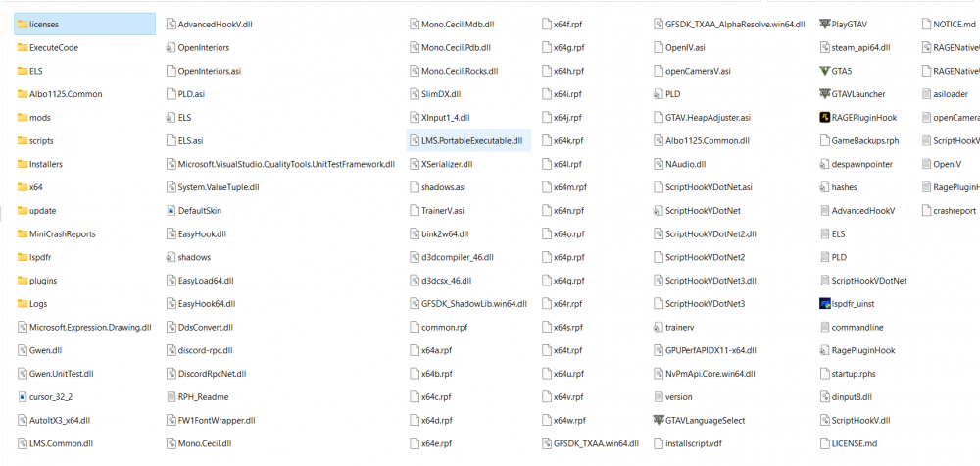
Task: Click the Installers folder icon
Action: click(23, 165)
